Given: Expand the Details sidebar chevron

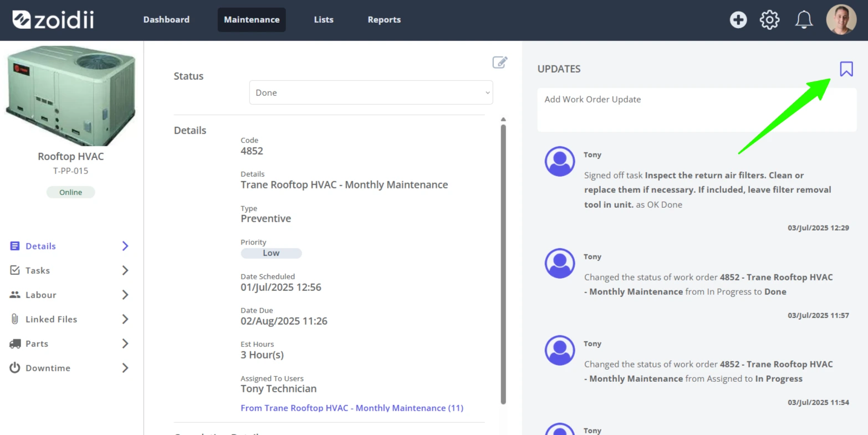Looking at the screenshot, I should pos(125,246).
